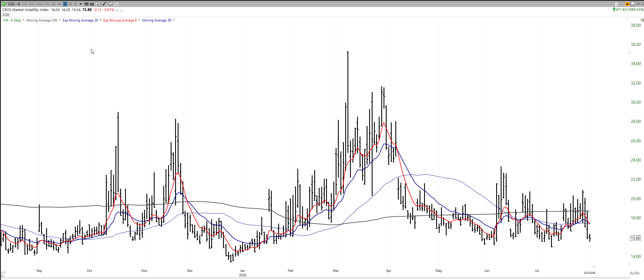644x280 pixels.
Task: Click the Jan 2026 label on time axis
Action: (242, 273)
